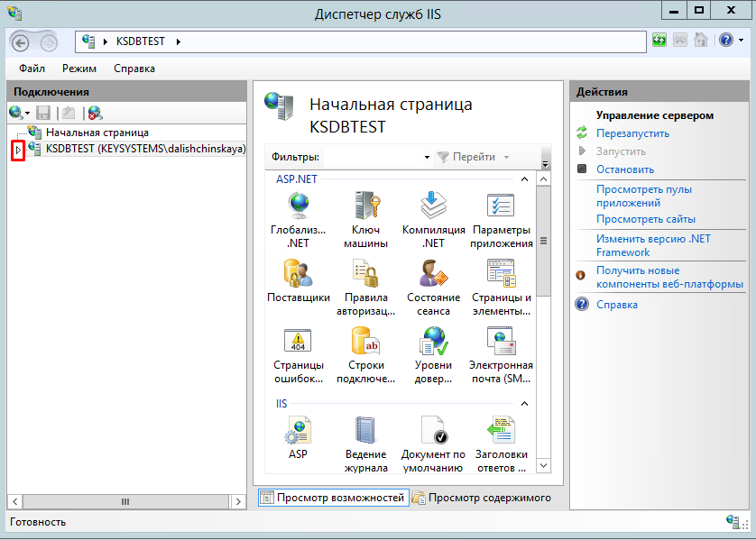Click the Просмотреть сайты link
This screenshot has height=540, width=756.
pos(646,219)
